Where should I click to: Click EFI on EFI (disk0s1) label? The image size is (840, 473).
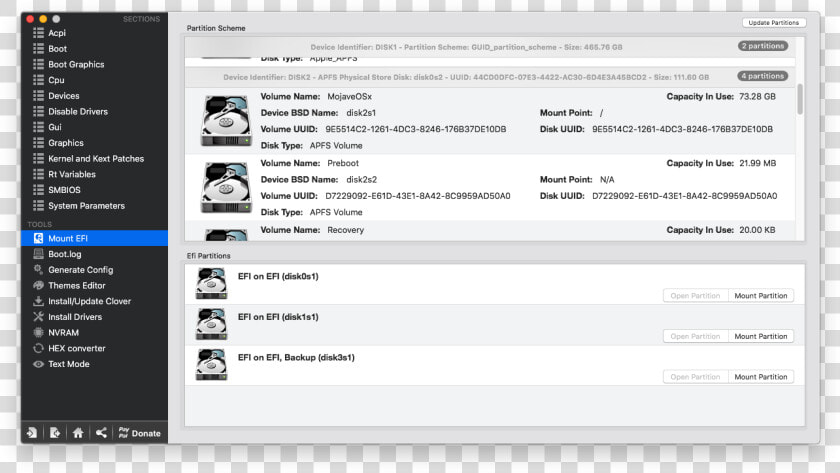[x=278, y=276]
